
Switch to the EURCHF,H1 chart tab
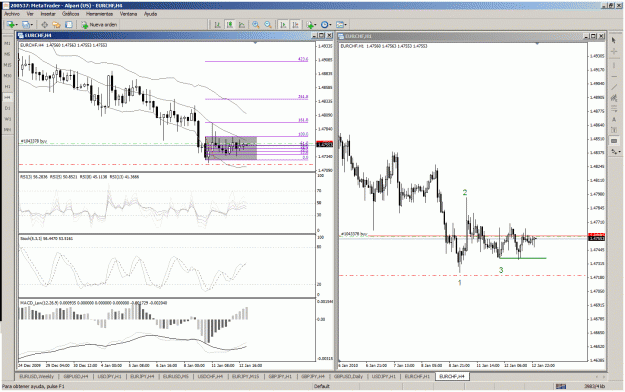click(x=417, y=376)
